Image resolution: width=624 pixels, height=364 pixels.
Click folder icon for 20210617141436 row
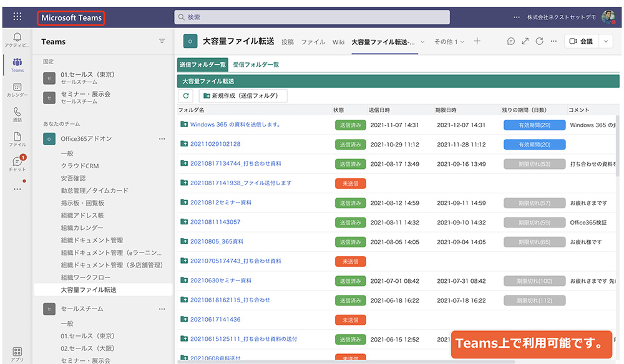184,319
